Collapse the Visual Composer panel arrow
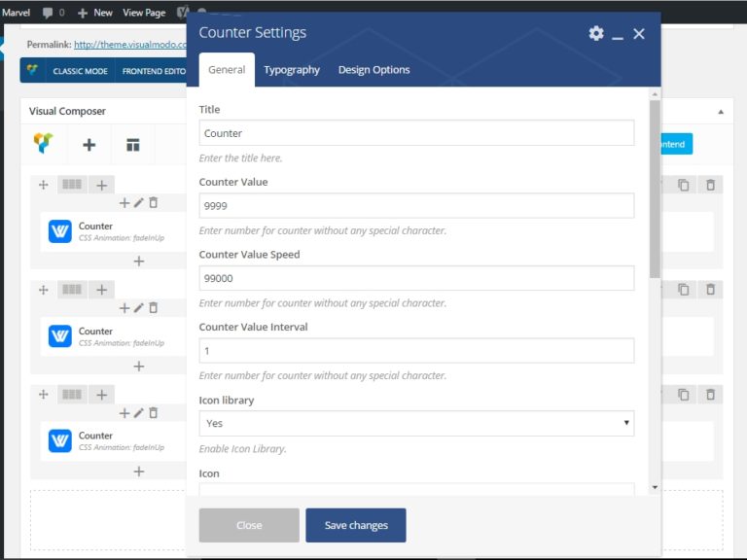Image resolution: width=747 pixels, height=560 pixels. click(x=721, y=112)
